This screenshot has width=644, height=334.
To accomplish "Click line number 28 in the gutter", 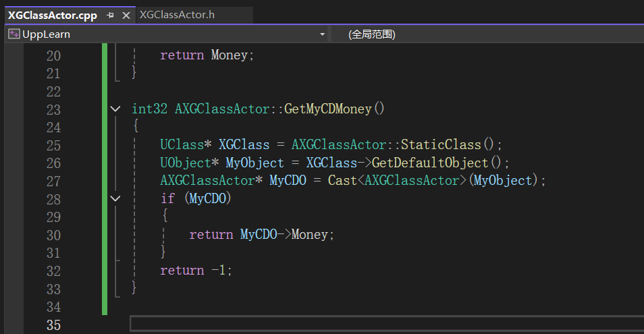I will 53,200.
